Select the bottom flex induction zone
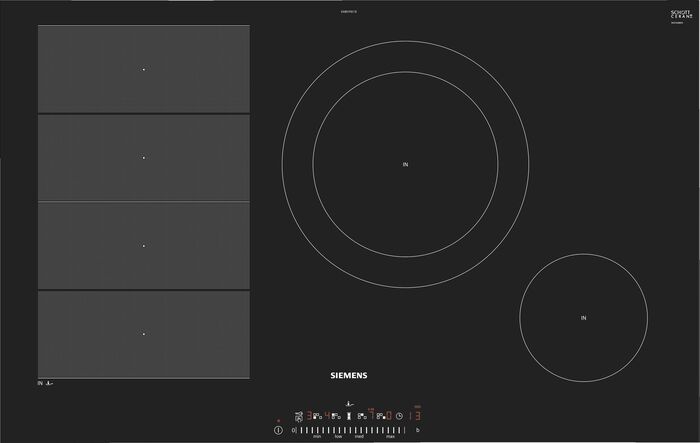This screenshot has height=443, width=700. tap(144, 333)
